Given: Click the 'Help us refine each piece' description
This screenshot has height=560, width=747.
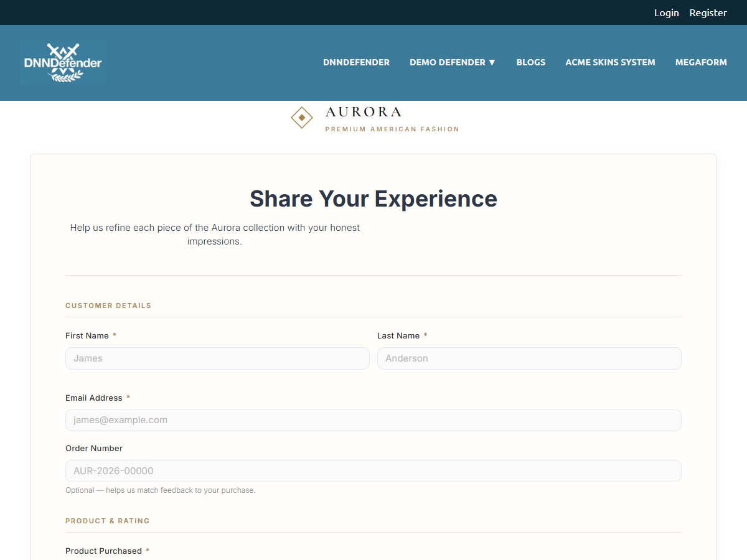Looking at the screenshot, I should pyautogui.click(x=215, y=235).
